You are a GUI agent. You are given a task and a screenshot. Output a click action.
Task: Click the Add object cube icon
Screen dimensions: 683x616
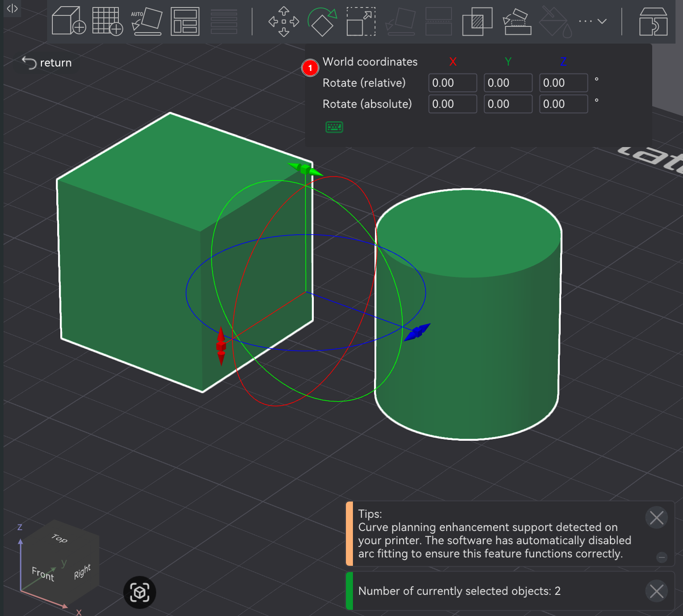[x=69, y=21]
